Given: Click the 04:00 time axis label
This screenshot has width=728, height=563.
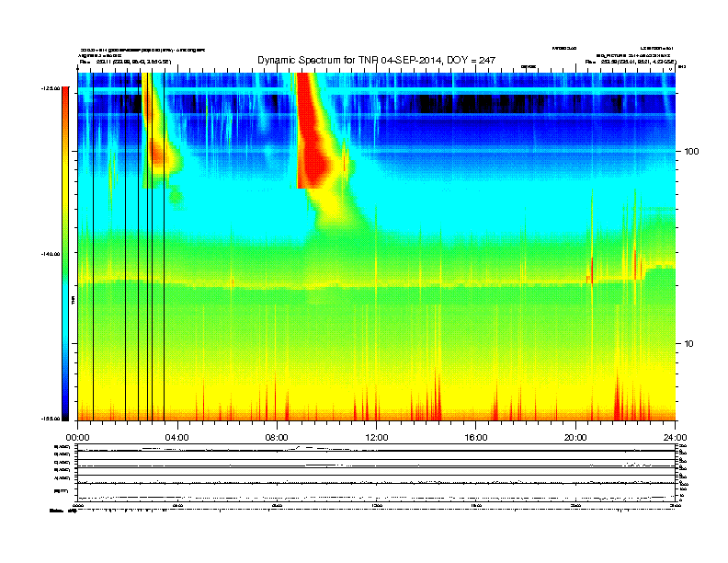Looking at the screenshot, I should click(x=177, y=438).
